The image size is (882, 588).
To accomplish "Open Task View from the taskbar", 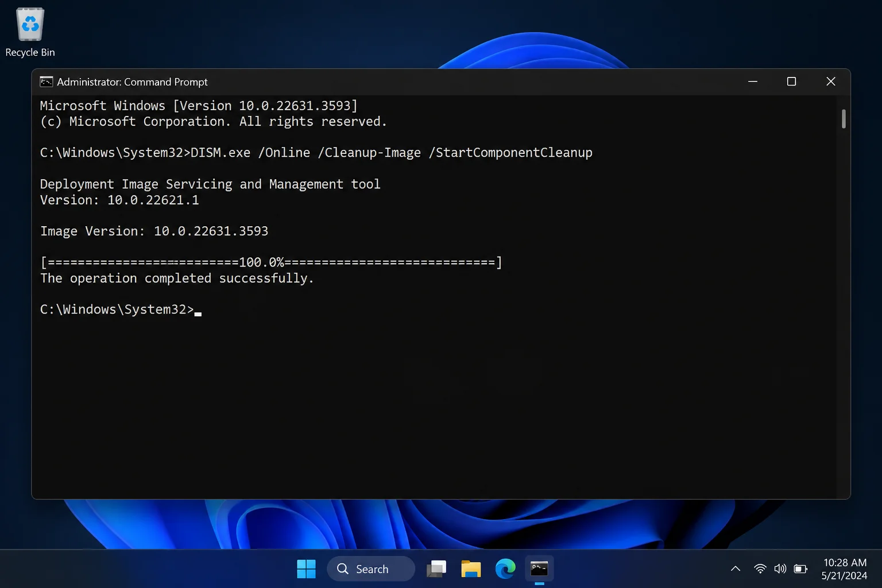I will coord(436,569).
